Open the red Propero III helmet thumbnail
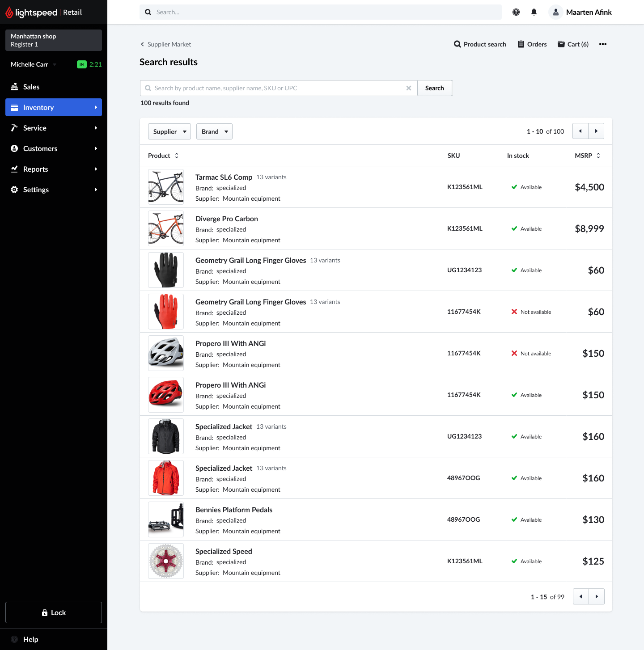644x650 pixels. pos(166,395)
